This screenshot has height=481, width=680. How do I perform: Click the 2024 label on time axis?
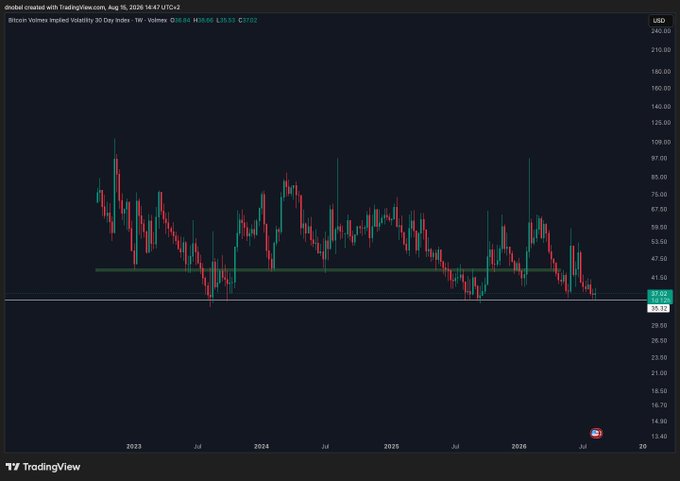pos(261,446)
